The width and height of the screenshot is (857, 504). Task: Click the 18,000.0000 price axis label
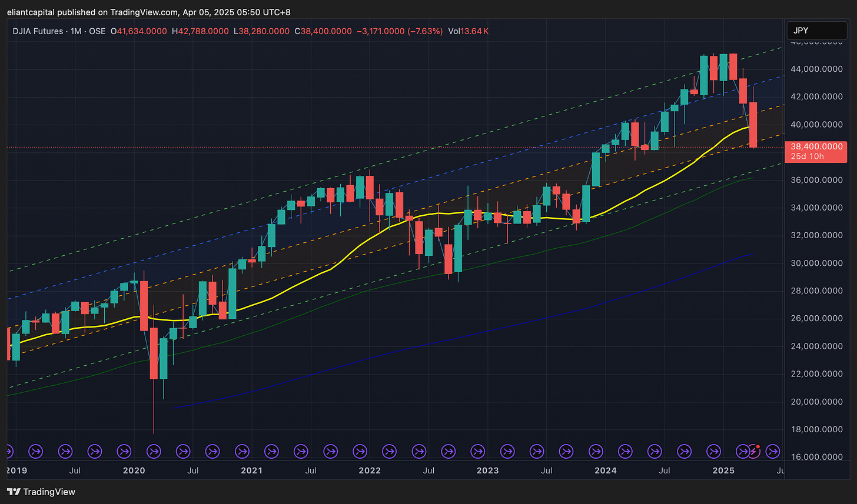[816, 429]
